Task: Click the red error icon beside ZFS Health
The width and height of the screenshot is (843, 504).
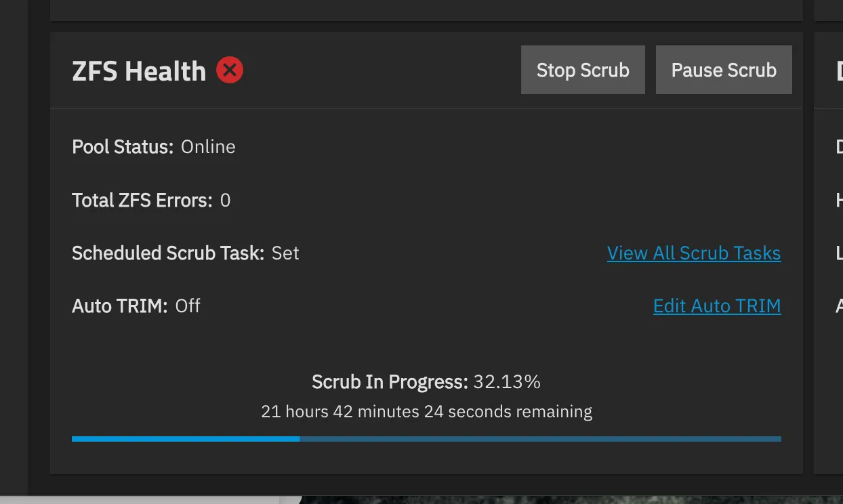Action: (229, 69)
